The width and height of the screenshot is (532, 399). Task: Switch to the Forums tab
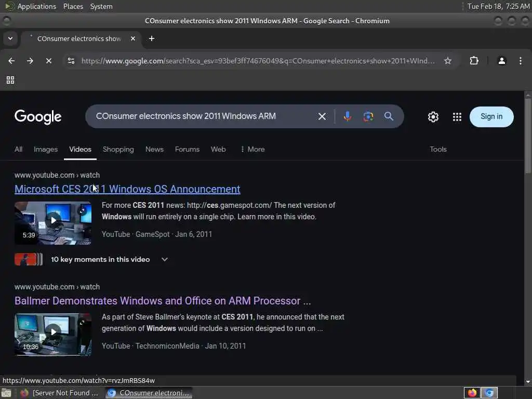pyautogui.click(x=187, y=149)
